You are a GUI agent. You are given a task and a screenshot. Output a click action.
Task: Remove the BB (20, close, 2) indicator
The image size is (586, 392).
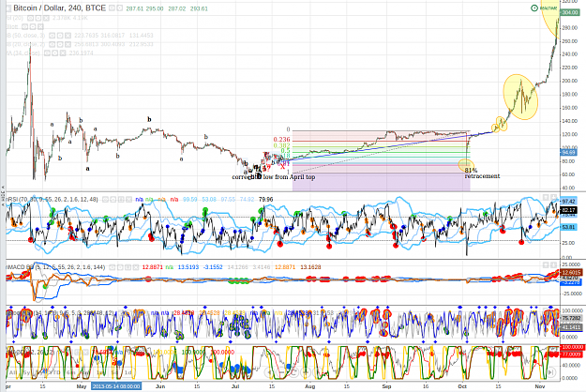(68, 44)
